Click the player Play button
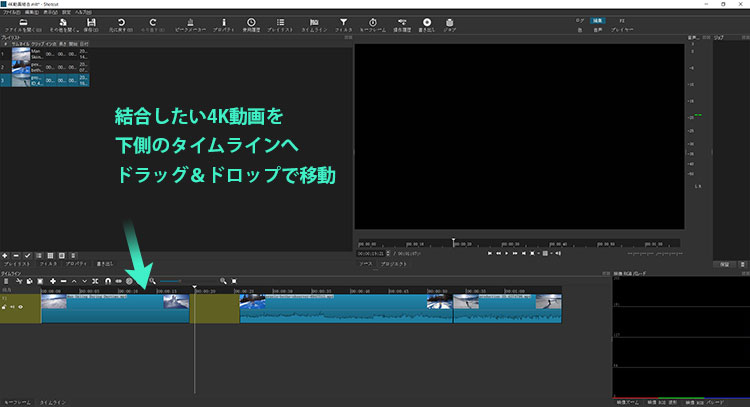The width and height of the screenshot is (750, 407). [507, 253]
